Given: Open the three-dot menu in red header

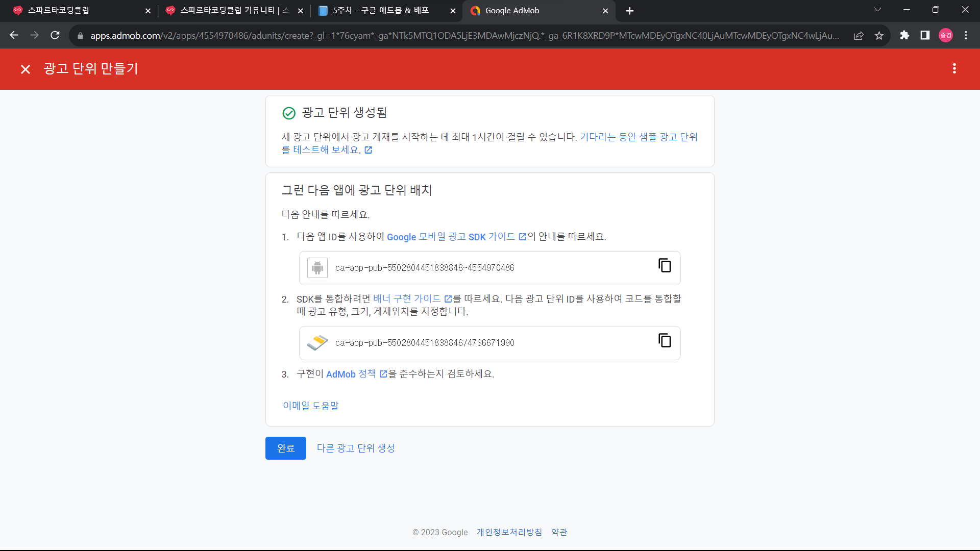Looking at the screenshot, I should point(954,69).
